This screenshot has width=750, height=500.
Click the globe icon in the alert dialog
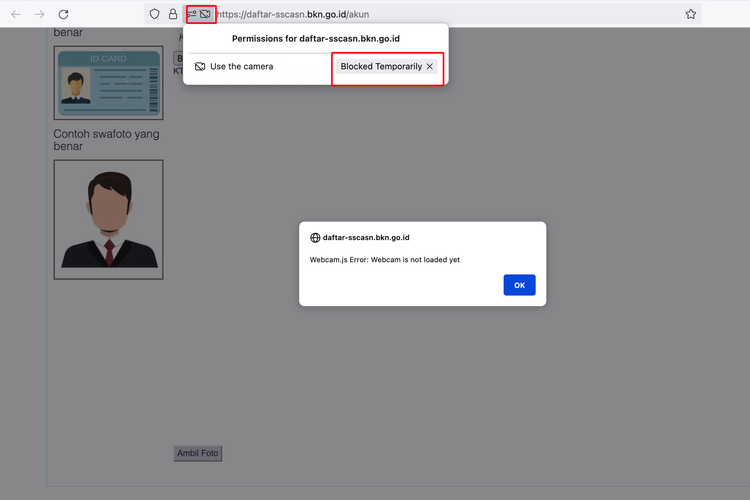click(x=315, y=238)
